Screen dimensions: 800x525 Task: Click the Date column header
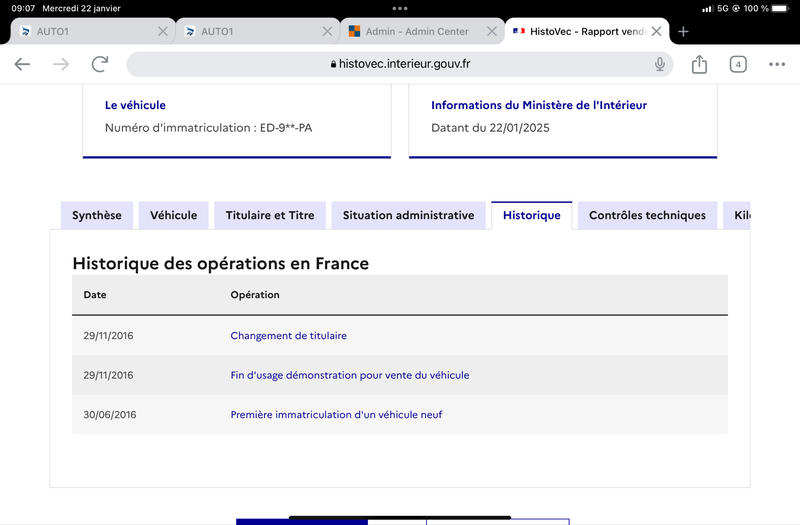click(x=95, y=295)
